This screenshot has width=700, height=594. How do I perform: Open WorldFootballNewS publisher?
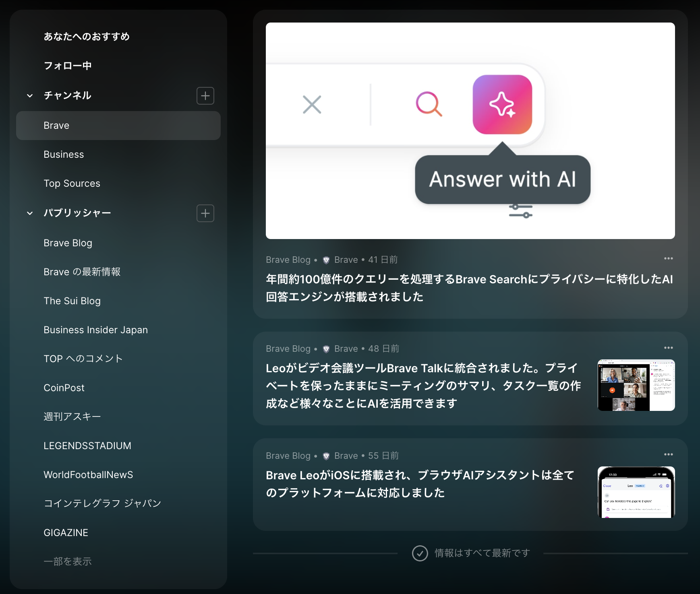[x=118, y=475]
